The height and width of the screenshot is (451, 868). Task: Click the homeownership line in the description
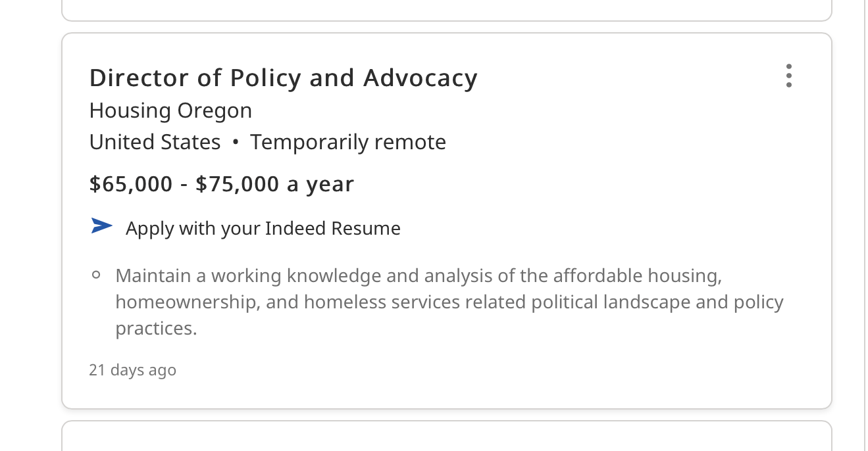click(449, 302)
